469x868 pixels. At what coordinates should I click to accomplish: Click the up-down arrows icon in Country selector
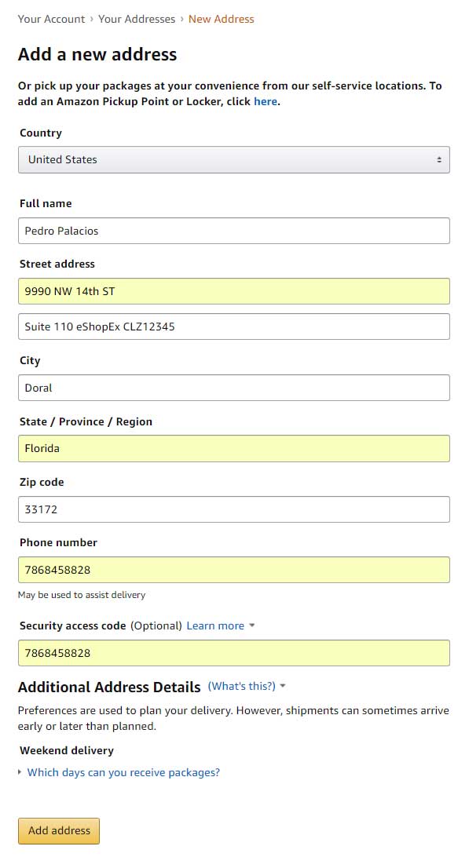pyautogui.click(x=439, y=159)
